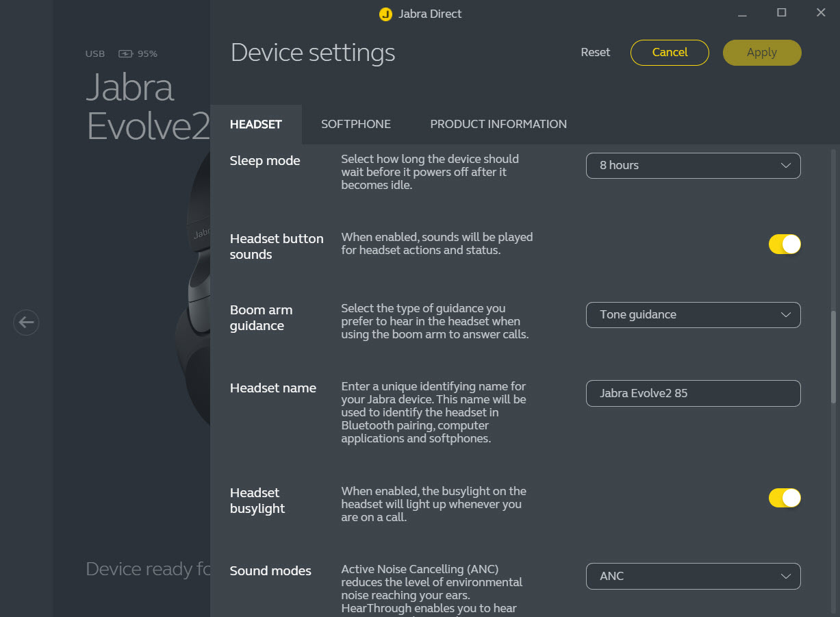Click the battery 95% indicator icon
Screen dimensions: 840x617
coord(126,53)
